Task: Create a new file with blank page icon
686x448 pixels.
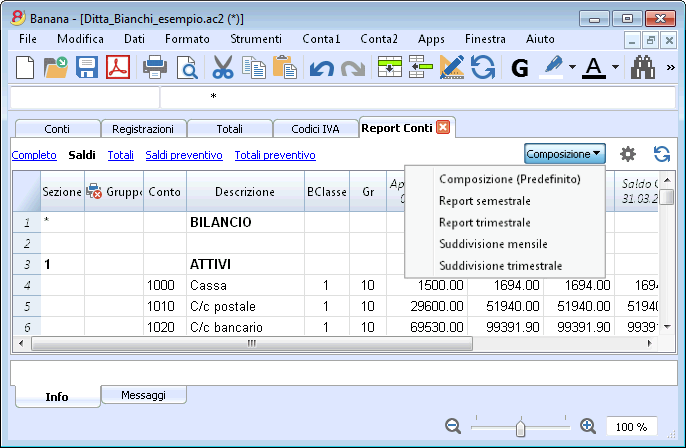Action: point(25,68)
